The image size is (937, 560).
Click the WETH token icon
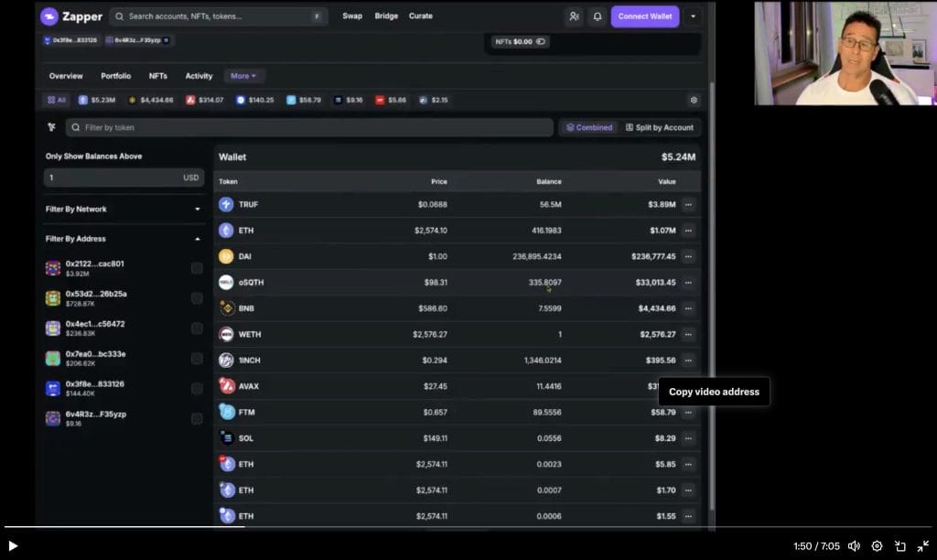(x=226, y=334)
